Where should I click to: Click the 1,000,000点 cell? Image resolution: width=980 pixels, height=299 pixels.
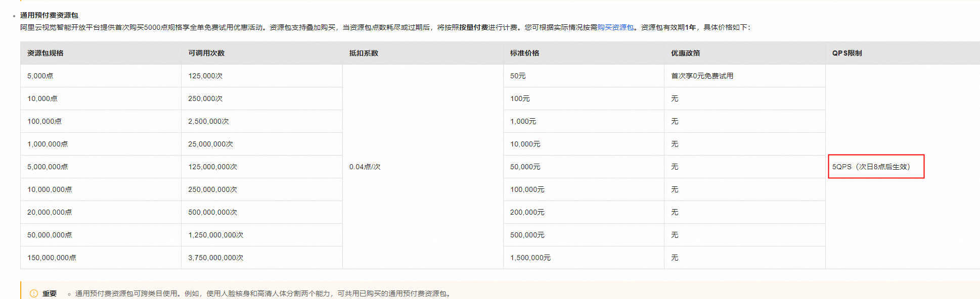tap(101, 144)
